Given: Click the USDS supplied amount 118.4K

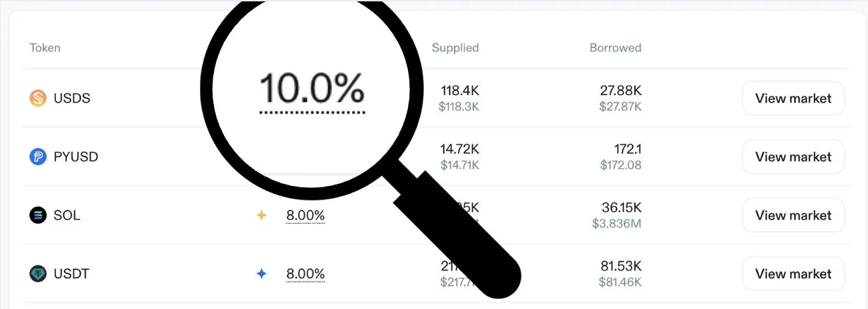Looking at the screenshot, I should point(460,90).
